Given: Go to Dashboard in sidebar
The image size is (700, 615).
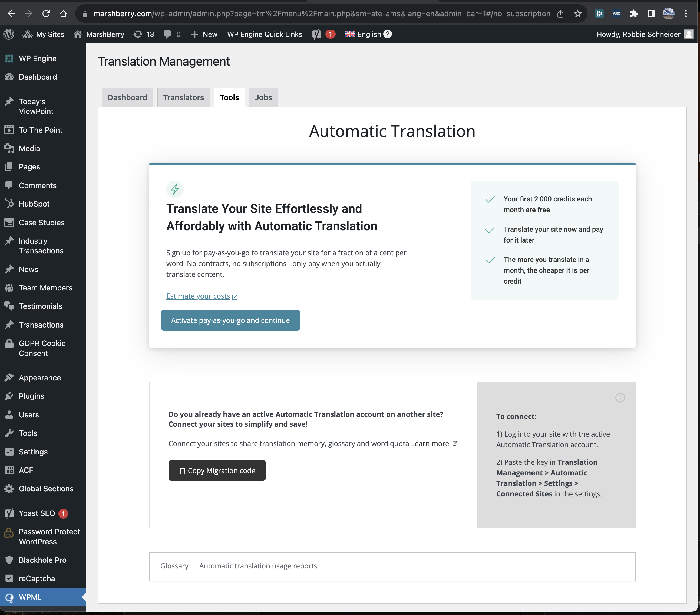Looking at the screenshot, I should (43, 77).
